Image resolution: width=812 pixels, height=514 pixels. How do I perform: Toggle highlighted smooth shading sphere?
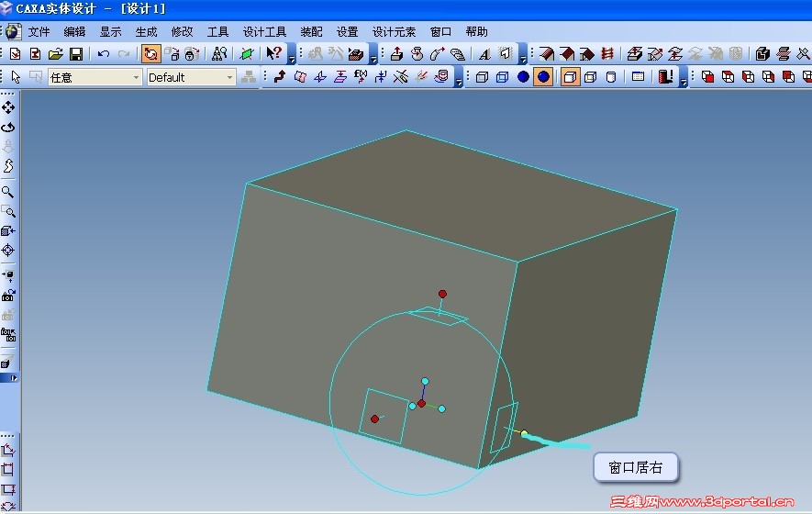(543, 77)
